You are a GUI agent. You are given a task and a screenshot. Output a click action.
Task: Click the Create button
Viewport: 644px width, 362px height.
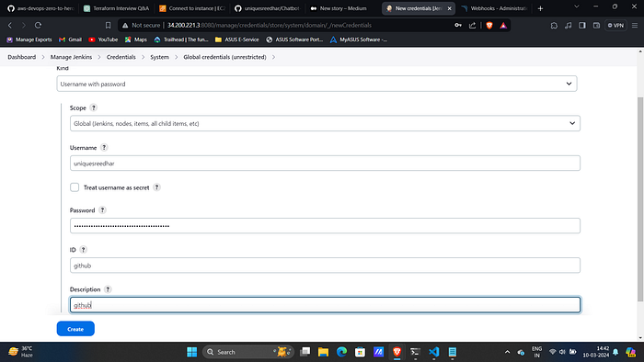coord(75,329)
